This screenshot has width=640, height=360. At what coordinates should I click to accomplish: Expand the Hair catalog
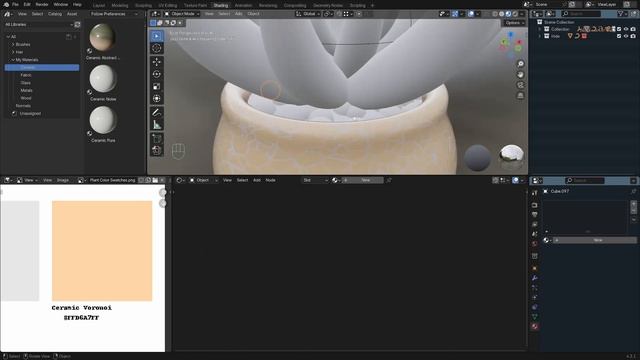click(x=13, y=52)
